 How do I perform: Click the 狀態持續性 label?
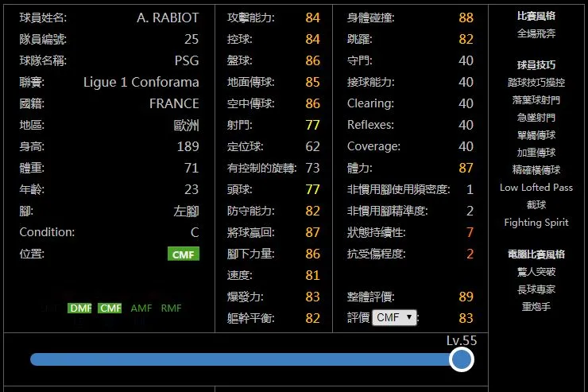pyautogui.click(x=376, y=232)
